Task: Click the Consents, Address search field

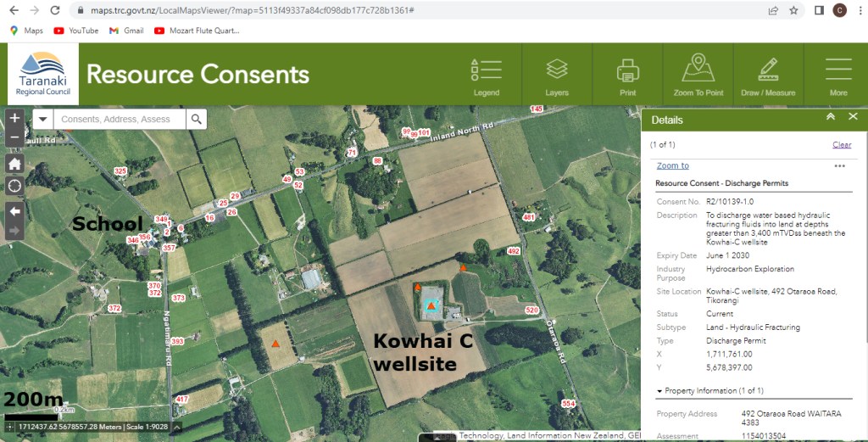Action: tap(119, 120)
